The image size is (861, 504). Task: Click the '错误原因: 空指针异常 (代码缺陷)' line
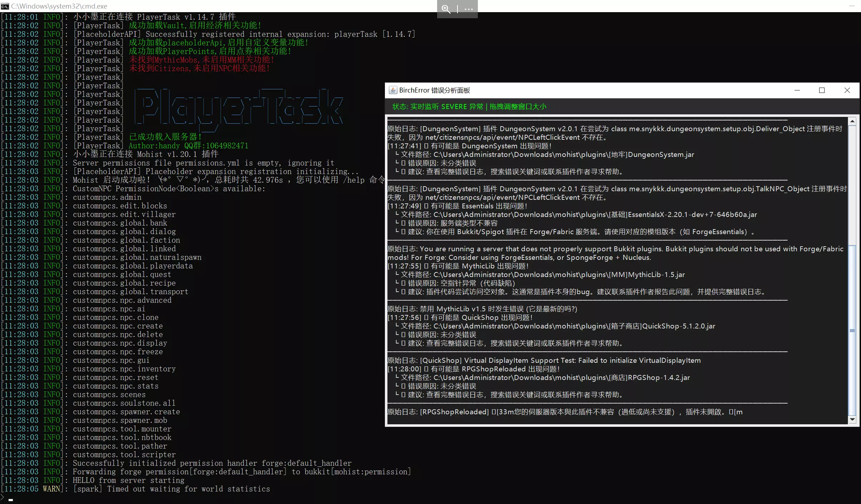coord(455,283)
